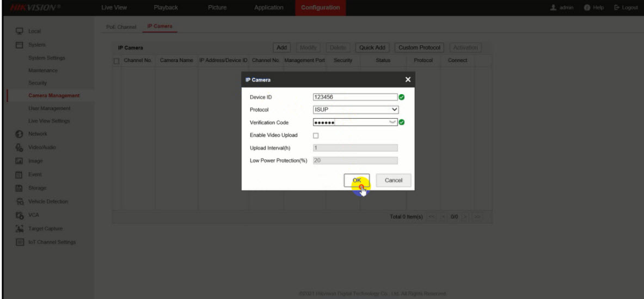Open the Video/Audio sidebar icon

19,148
